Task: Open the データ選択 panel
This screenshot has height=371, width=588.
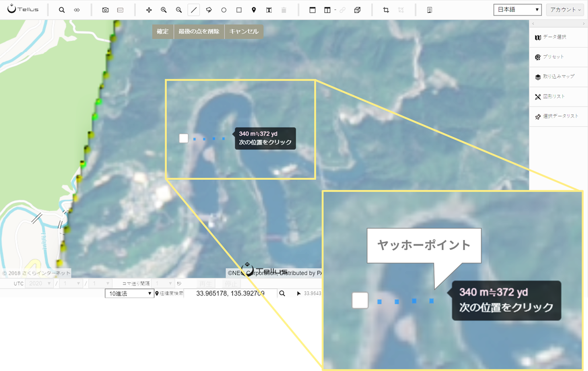Action: coord(558,37)
